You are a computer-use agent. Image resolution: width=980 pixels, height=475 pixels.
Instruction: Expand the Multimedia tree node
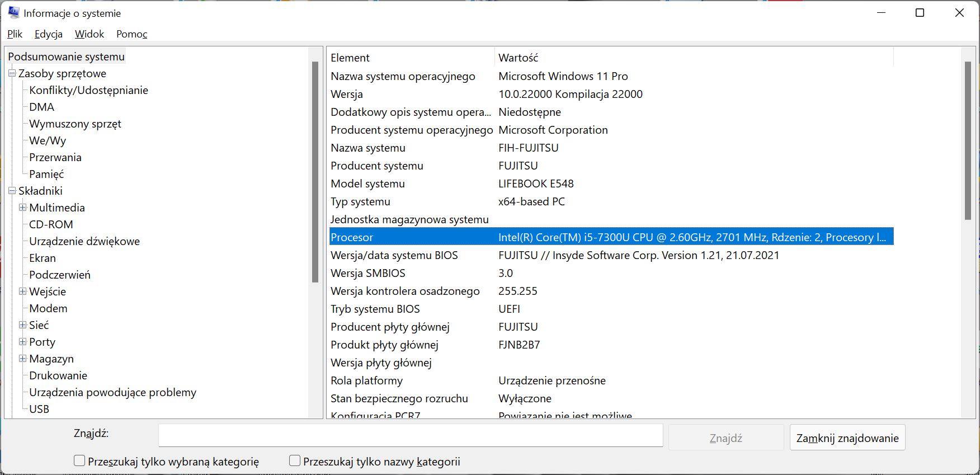pyautogui.click(x=22, y=208)
